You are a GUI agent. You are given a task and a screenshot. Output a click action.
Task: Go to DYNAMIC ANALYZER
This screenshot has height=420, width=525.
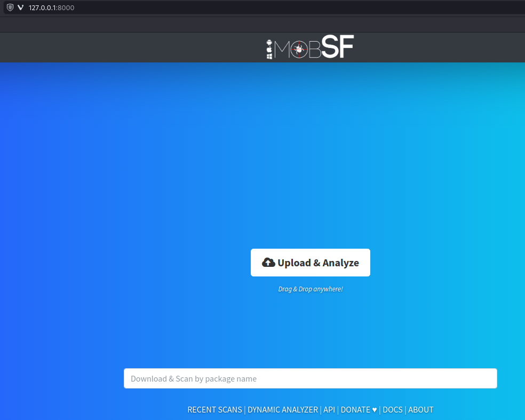[x=282, y=410]
